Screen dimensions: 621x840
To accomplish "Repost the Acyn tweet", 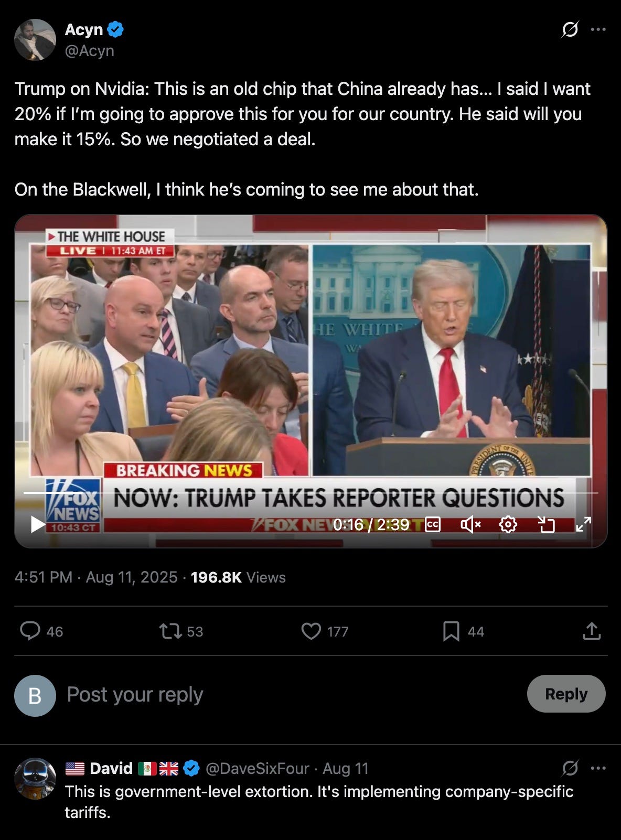I will 181,631.
